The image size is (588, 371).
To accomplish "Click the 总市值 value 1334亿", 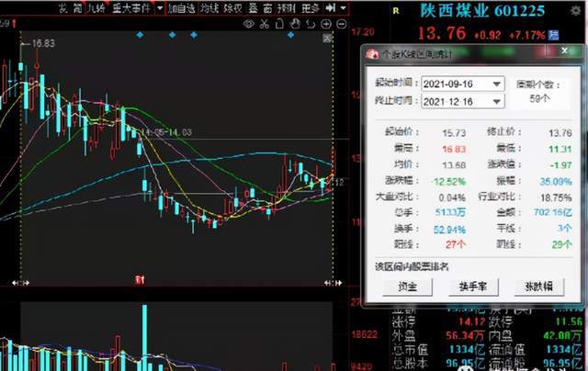I will pyautogui.click(x=468, y=349).
